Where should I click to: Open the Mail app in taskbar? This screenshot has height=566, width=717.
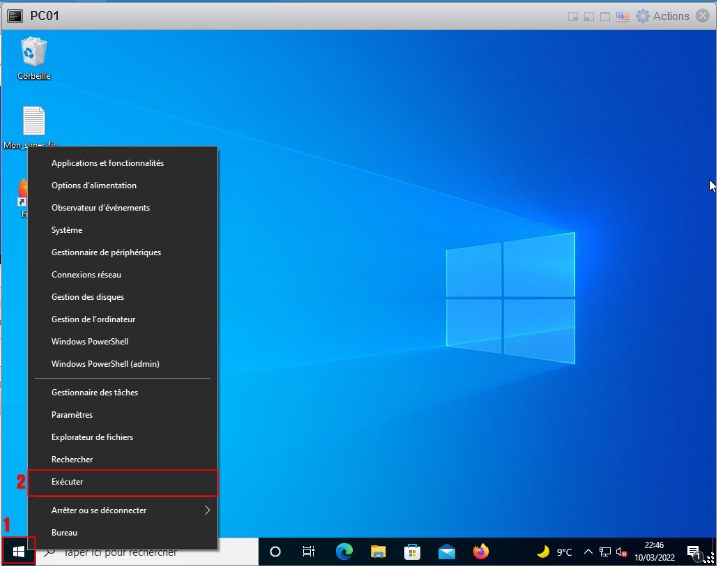click(x=446, y=551)
